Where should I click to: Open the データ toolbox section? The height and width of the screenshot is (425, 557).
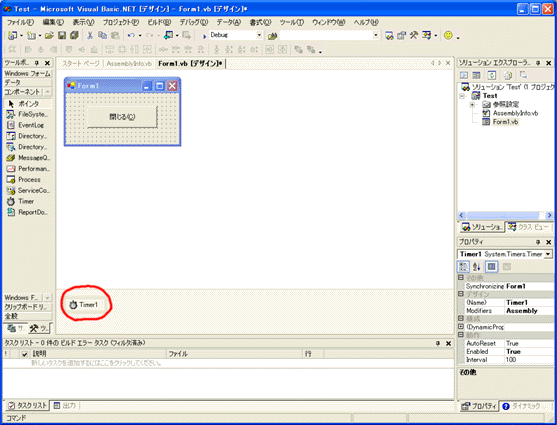[x=28, y=82]
